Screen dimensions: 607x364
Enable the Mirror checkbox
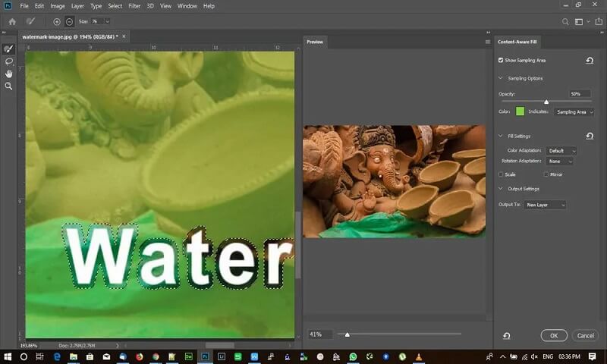coord(546,174)
